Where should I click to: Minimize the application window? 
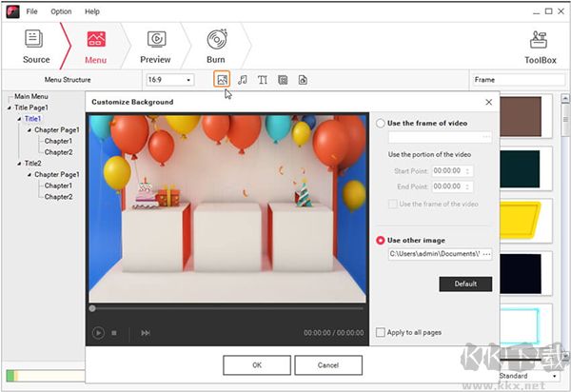(x=536, y=11)
